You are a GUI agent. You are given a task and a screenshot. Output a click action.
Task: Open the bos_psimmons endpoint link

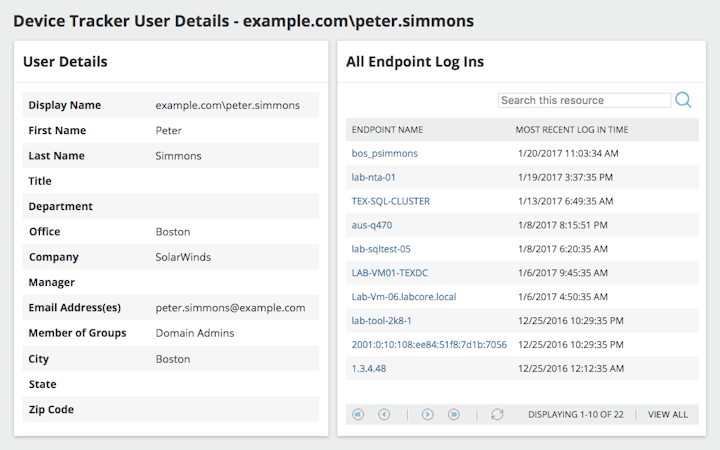[385, 153]
